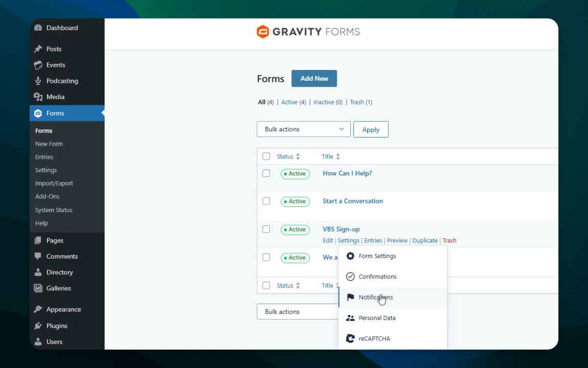Toggle Active status of Start a Conversation
The height and width of the screenshot is (368, 588).
295,202
